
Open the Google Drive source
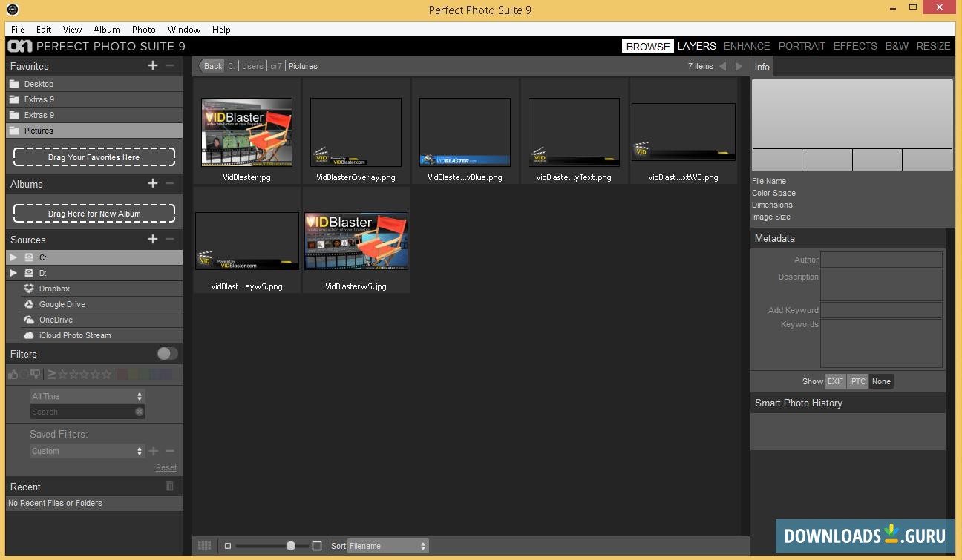point(62,304)
